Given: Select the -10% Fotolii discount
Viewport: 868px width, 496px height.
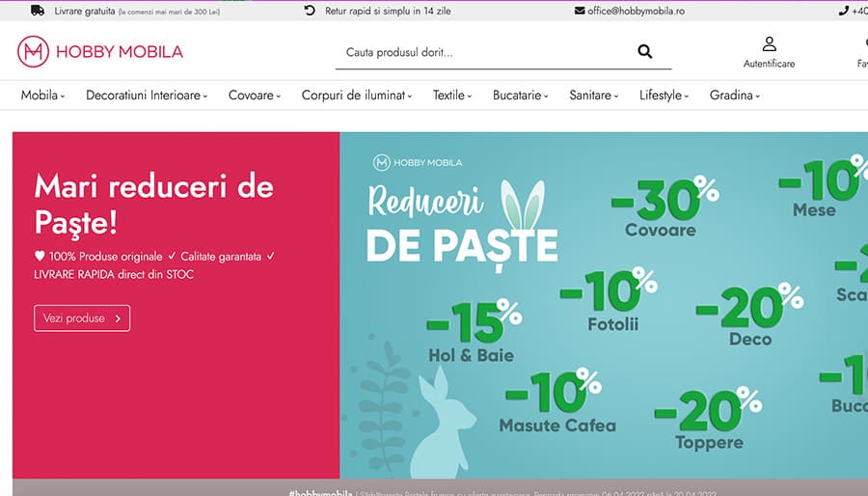Looking at the screenshot, I should tap(610, 299).
